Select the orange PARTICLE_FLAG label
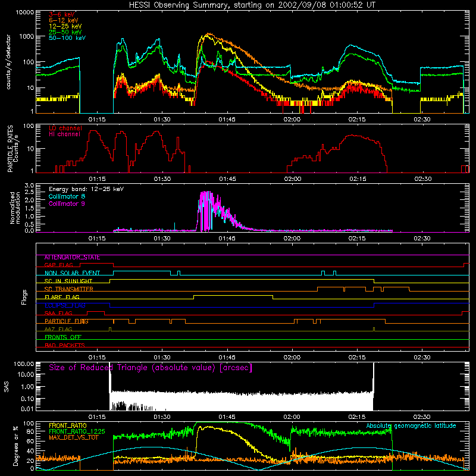The image size is (476, 476). click(67, 321)
